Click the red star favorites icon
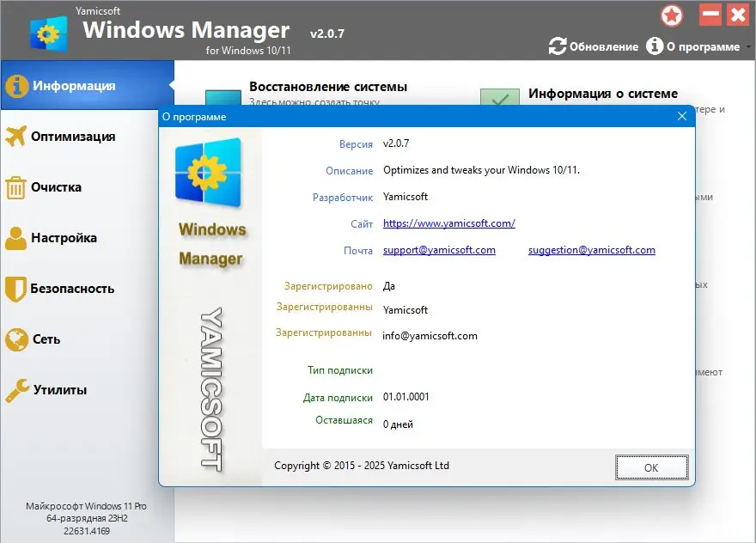 coord(672,15)
